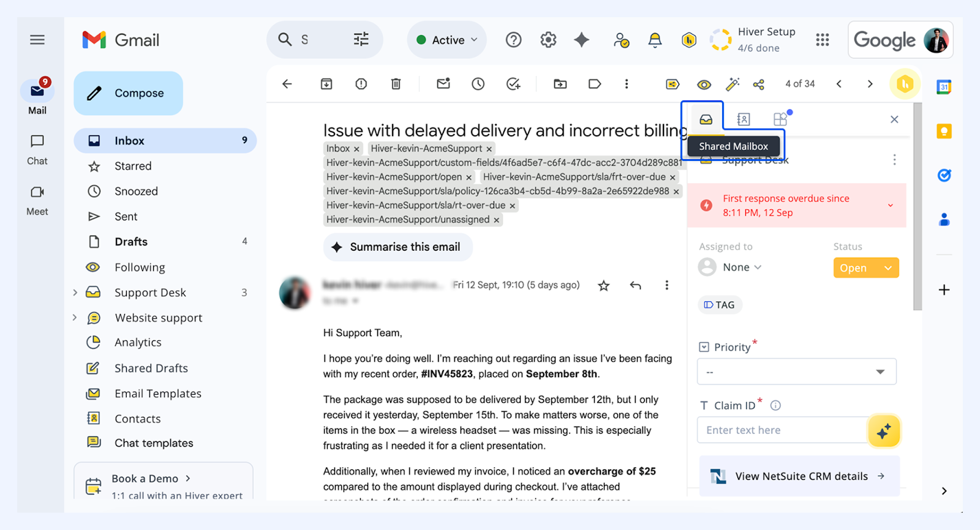Open Hiver Setup 4/6 done
Screen dimensions: 980x530
[x=754, y=40]
